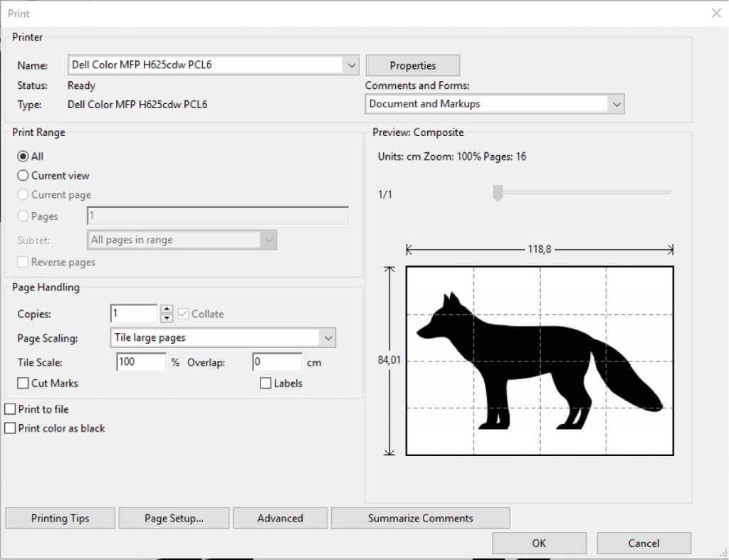Decrease copies with the down arrow
This screenshot has width=729, height=560.
click(167, 318)
